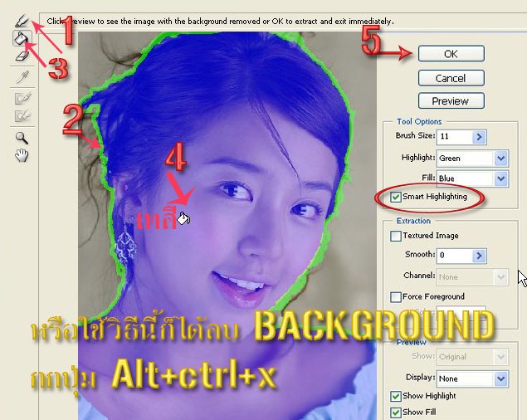Select the Edge Highlighter tool
This screenshot has width=527, height=420.
22,21
